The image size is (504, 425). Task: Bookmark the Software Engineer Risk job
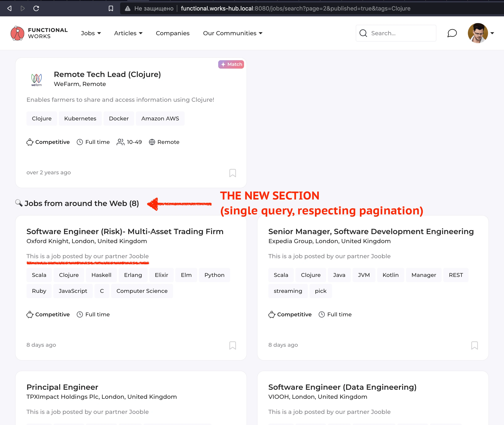coord(233,345)
